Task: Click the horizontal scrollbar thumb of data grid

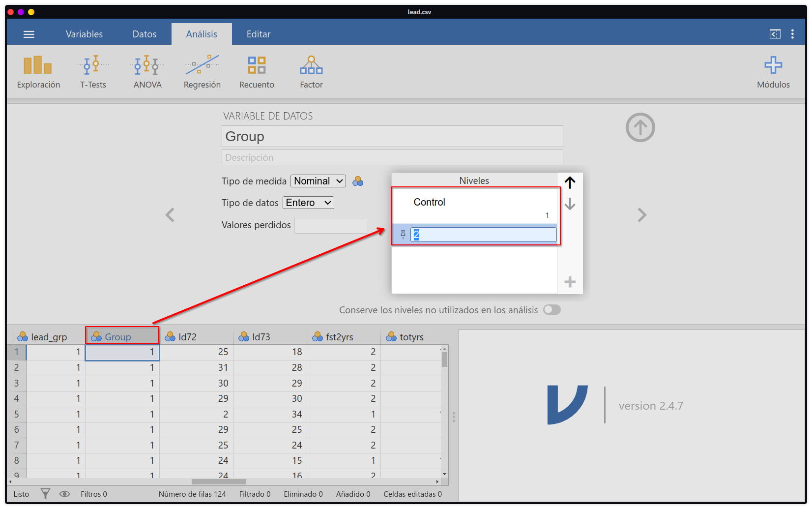Action: (219, 481)
